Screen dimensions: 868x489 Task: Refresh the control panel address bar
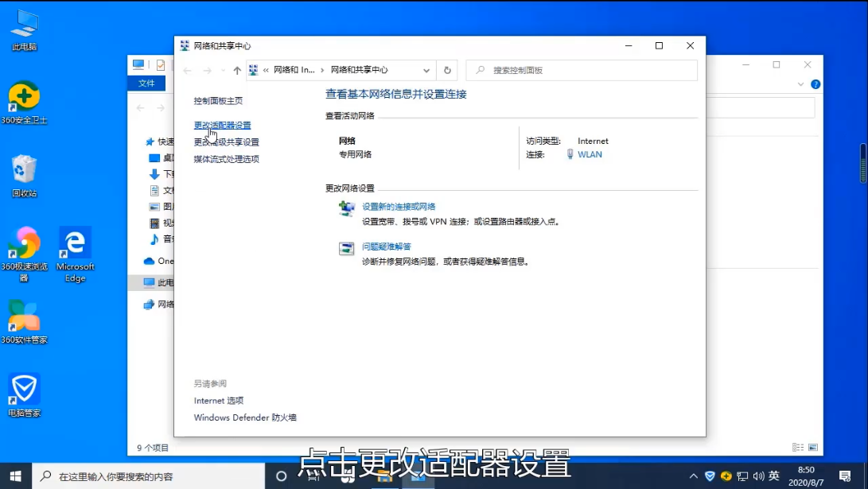(447, 70)
